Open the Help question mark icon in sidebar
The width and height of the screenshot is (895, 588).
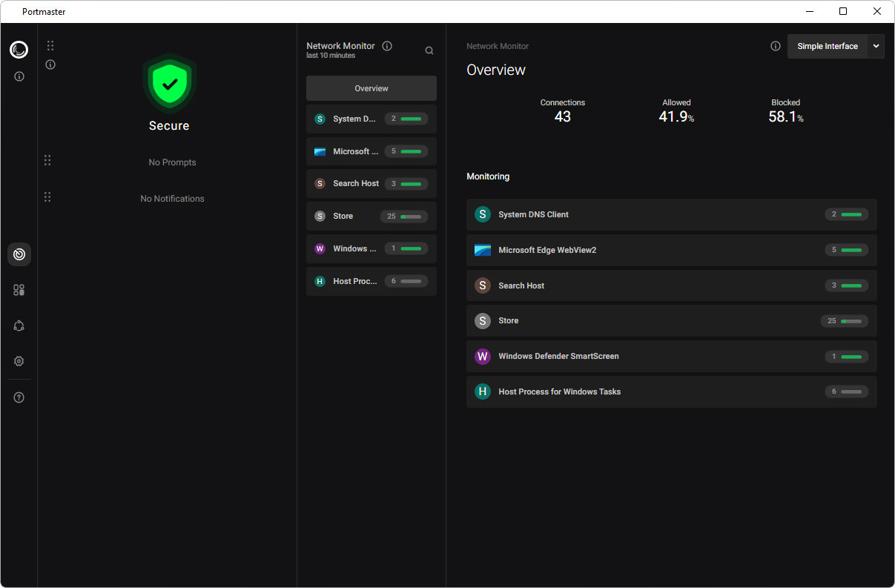pos(19,397)
